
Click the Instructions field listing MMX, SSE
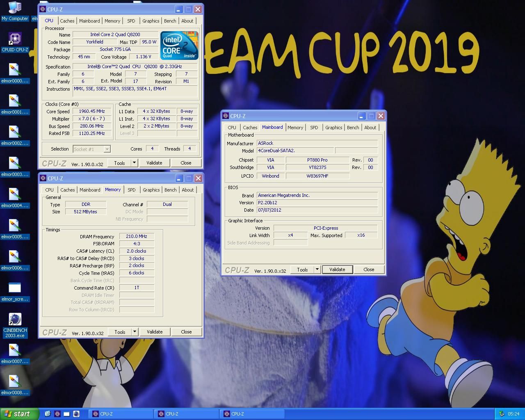click(135, 91)
